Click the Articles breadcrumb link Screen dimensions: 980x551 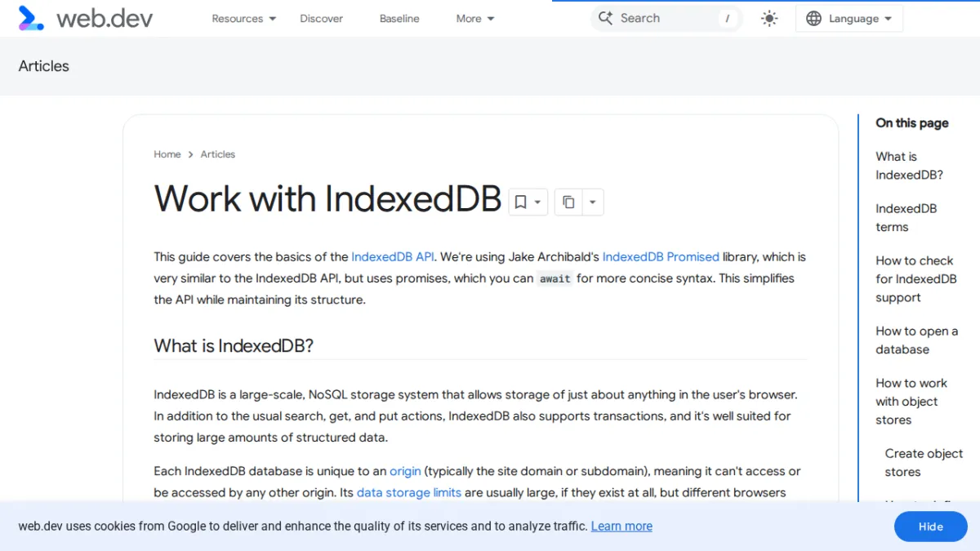click(218, 154)
